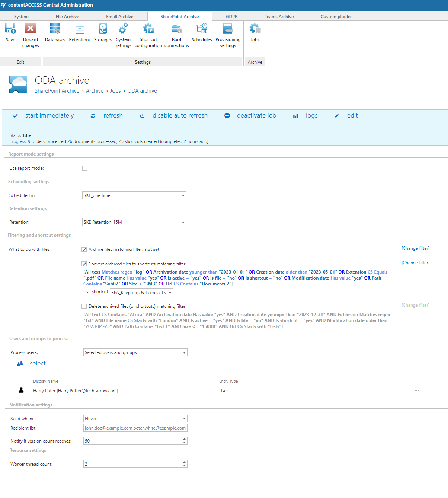
Task: Open the Schedules icon in the ribbon
Action: (x=202, y=29)
